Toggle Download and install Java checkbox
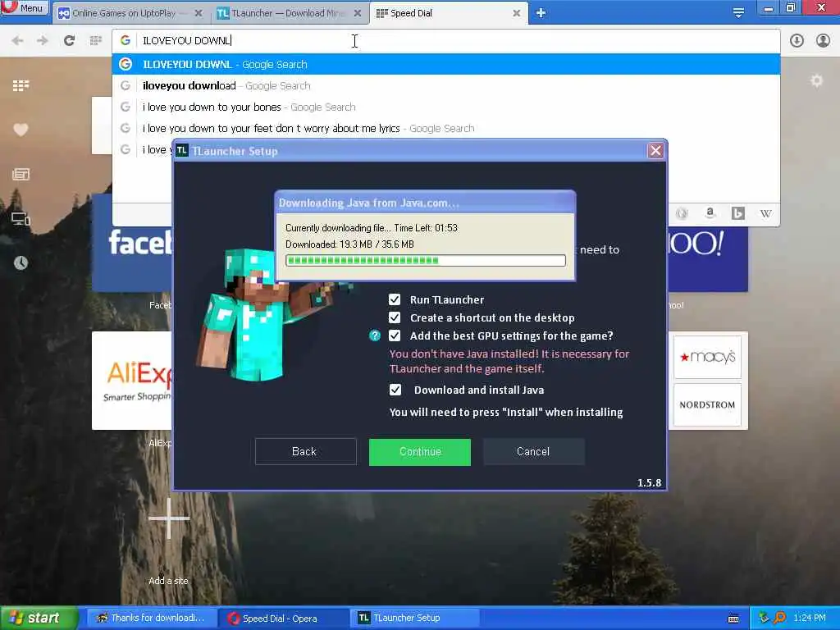Image resolution: width=840 pixels, height=630 pixels. click(x=395, y=390)
